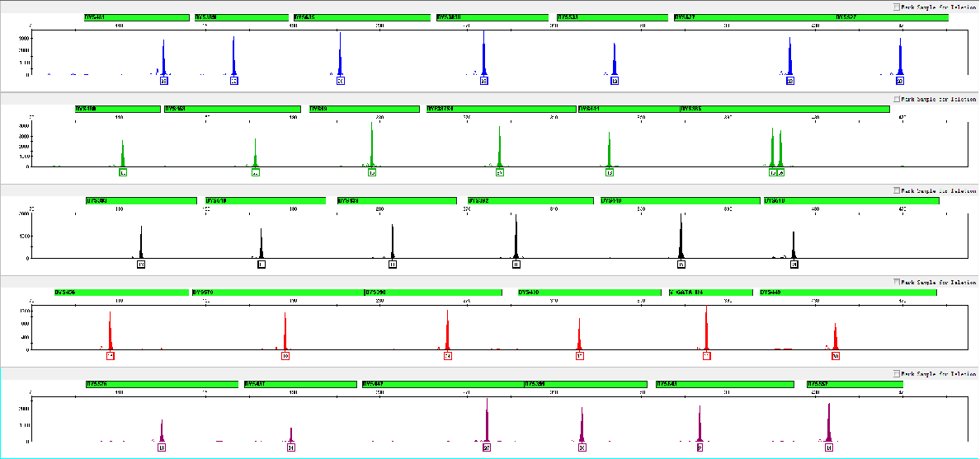The height and width of the screenshot is (459, 980).
Task: Click the red peak in Y GATA H4 range
Action: click(706, 328)
